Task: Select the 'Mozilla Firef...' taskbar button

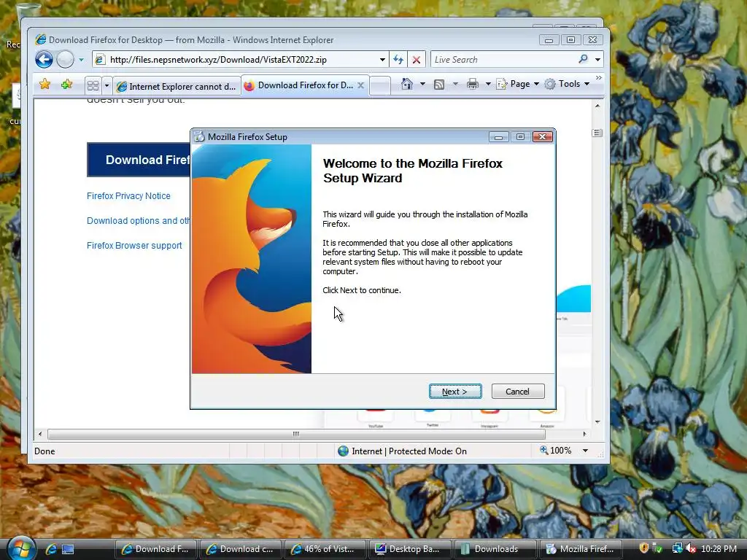Action: (580, 549)
